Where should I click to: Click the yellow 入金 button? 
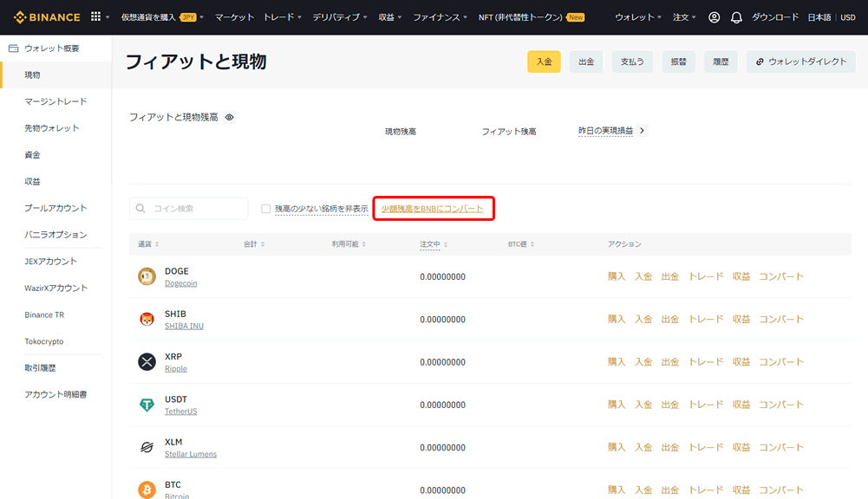[x=544, y=62]
